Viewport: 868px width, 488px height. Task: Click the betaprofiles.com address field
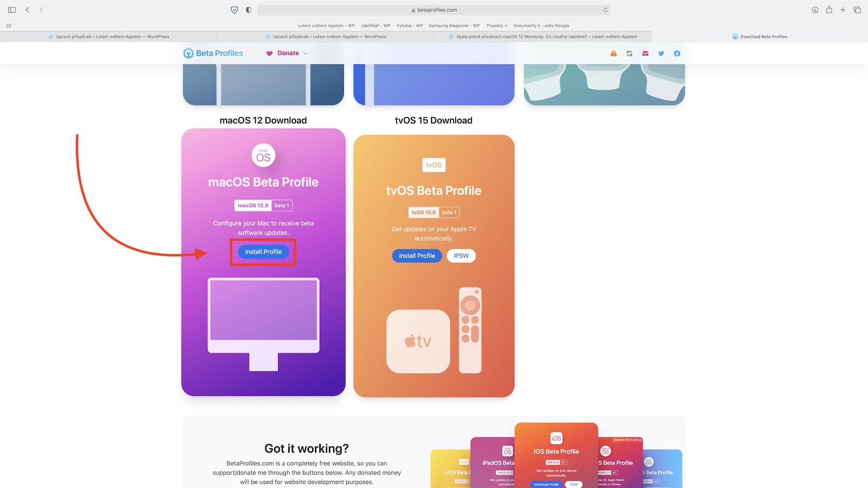point(434,10)
